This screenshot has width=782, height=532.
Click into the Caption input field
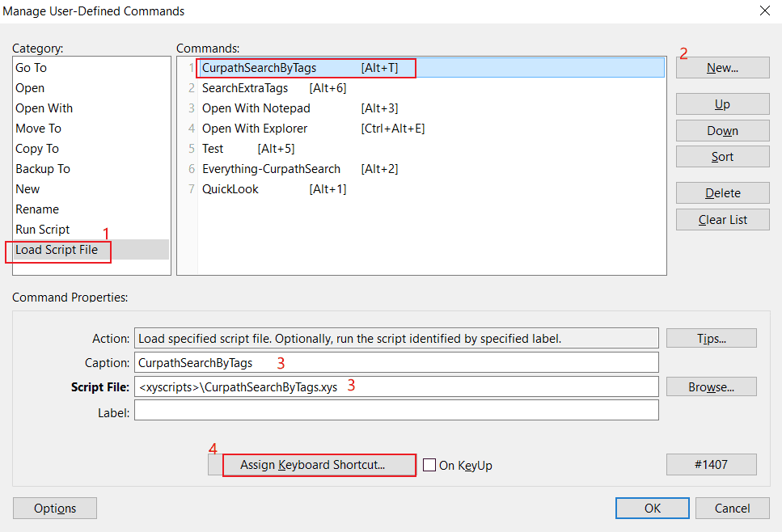pyautogui.click(x=396, y=362)
